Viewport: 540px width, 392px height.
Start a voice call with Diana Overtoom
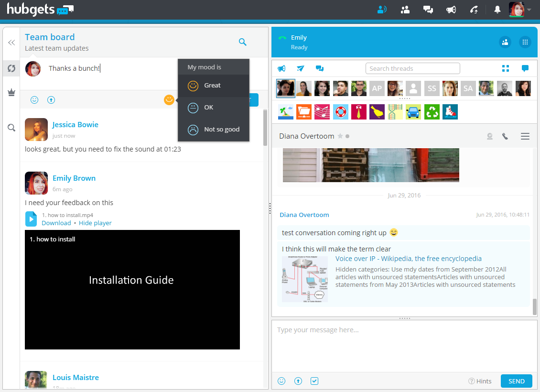coord(505,136)
